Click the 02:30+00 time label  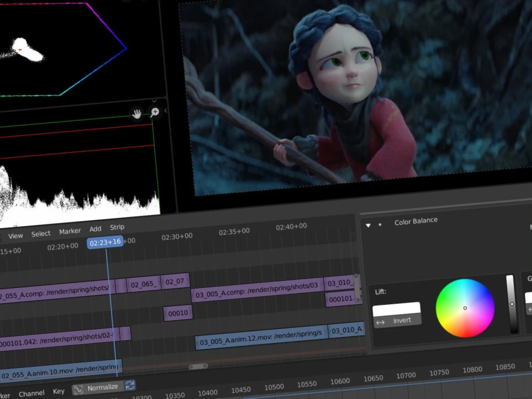[177, 236]
